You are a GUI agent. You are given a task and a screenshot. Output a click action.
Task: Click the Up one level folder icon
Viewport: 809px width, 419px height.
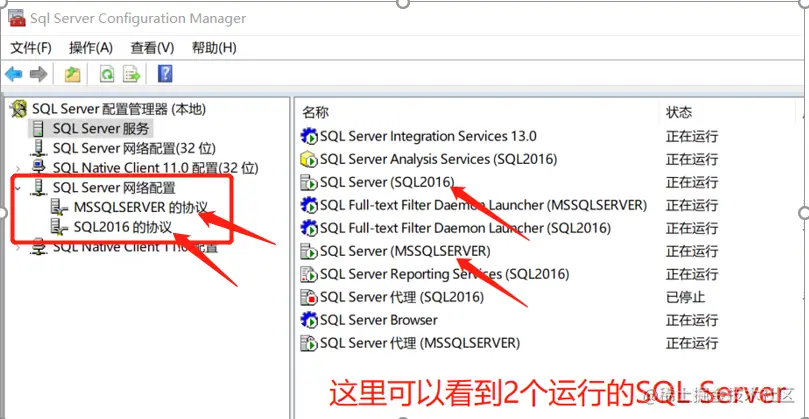point(72,74)
